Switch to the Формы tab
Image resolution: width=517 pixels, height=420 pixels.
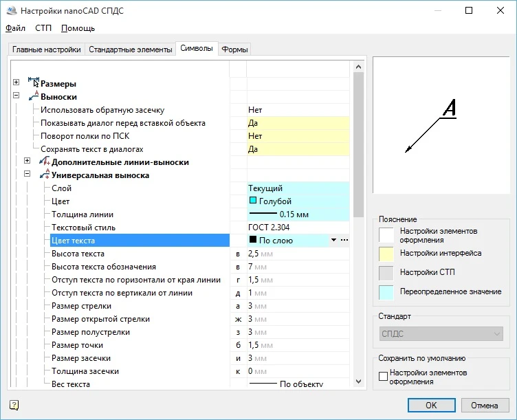pyautogui.click(x=235, y=49)
